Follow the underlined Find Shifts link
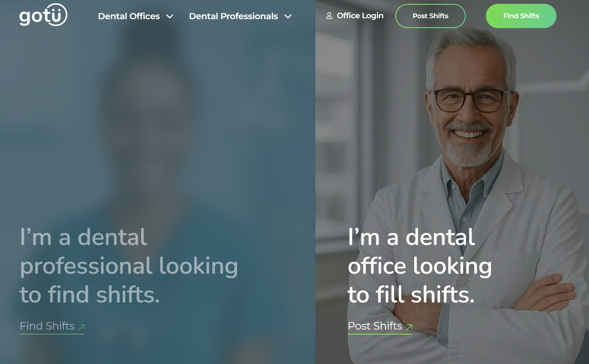This screenshot has width=589, height=364. point(52,326)
